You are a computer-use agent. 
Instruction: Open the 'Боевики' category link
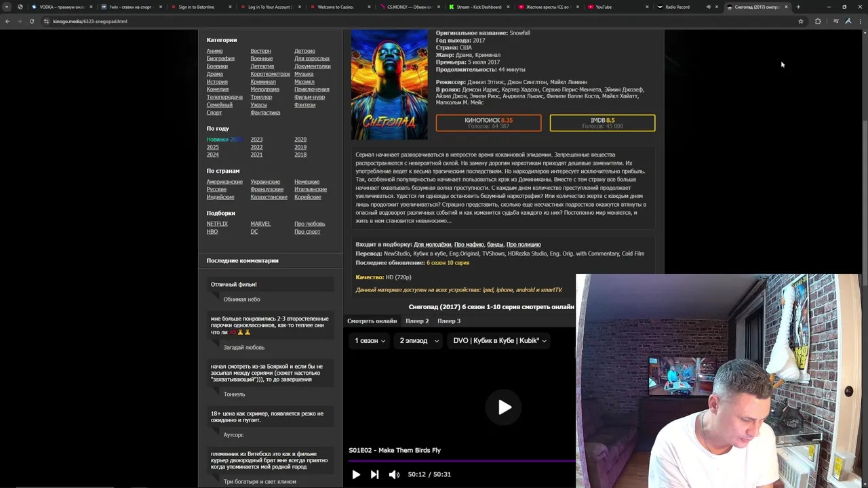217,66
